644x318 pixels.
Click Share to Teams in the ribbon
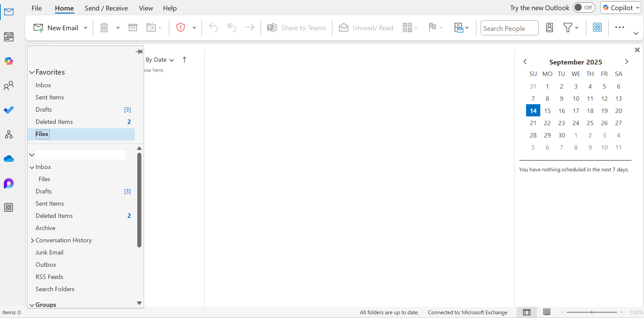[296, 27]
